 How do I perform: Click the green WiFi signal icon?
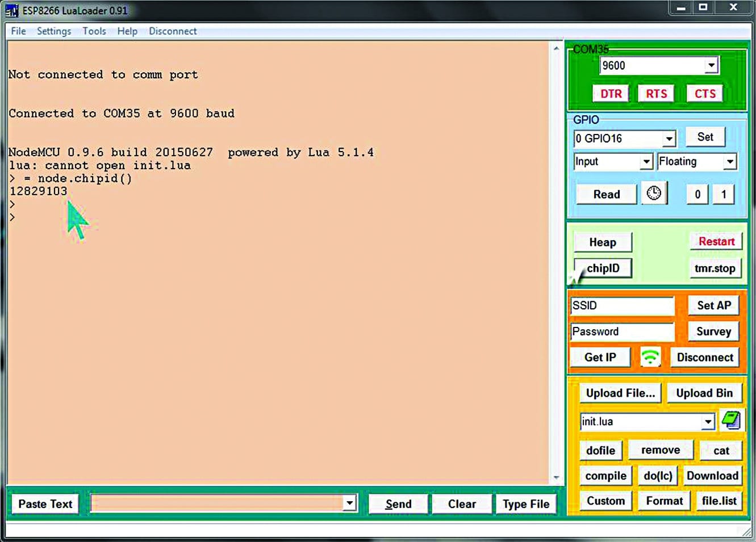649,357
